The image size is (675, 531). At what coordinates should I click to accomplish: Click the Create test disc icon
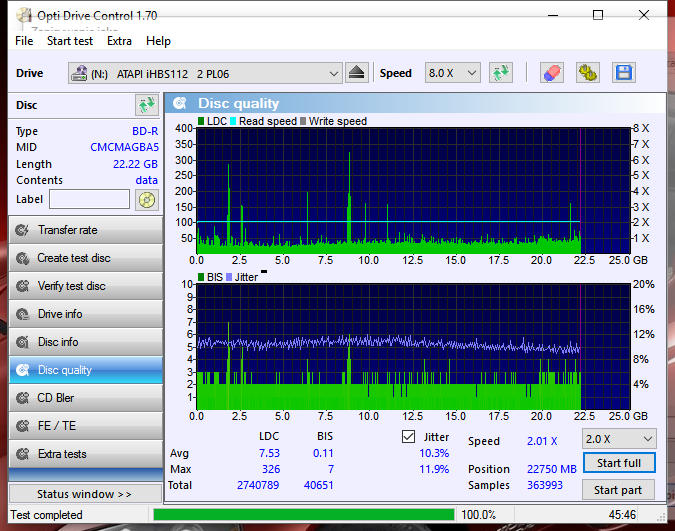coord(22,258)
